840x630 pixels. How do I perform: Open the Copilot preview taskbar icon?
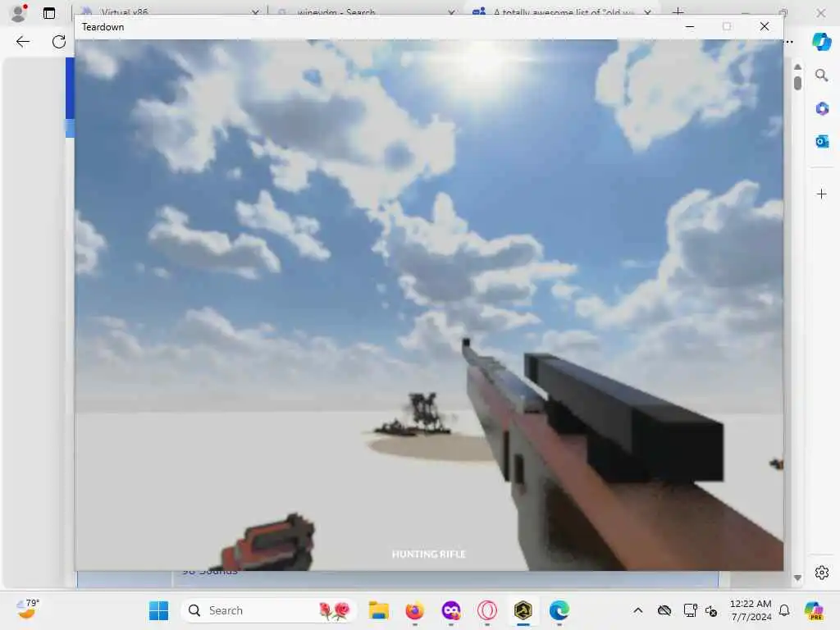click(x=814, y=610)
